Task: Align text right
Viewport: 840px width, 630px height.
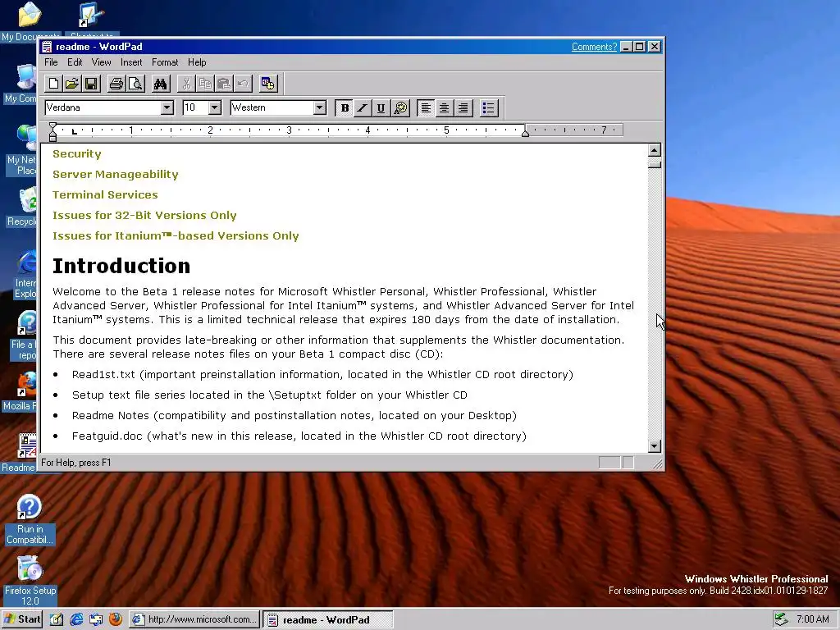Action: click(463, 108)
